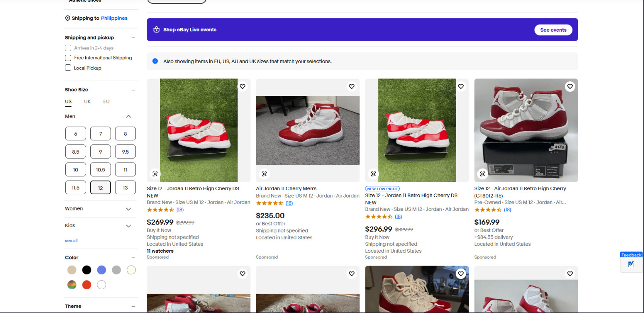Search similar images for the $269.99 listing

pyautogui.click(x=155, y=174)
